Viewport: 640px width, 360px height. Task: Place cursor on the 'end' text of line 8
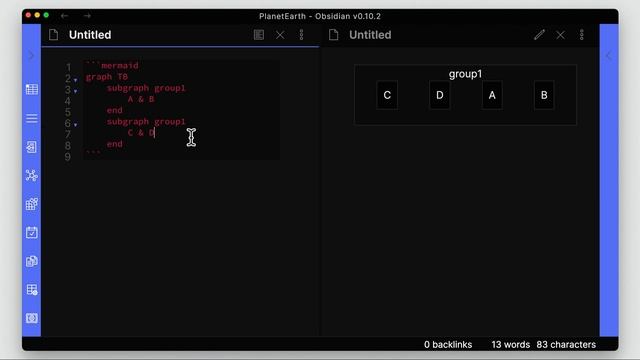(114, 144)
